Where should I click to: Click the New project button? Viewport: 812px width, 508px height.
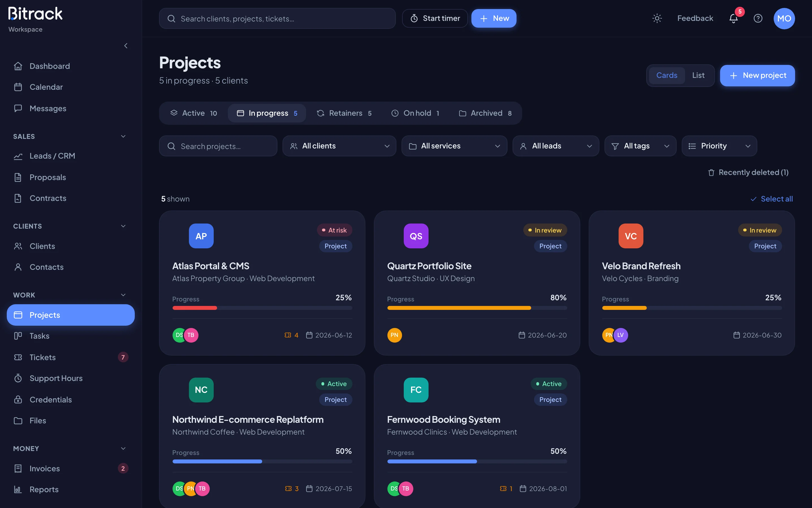point(757,75)
